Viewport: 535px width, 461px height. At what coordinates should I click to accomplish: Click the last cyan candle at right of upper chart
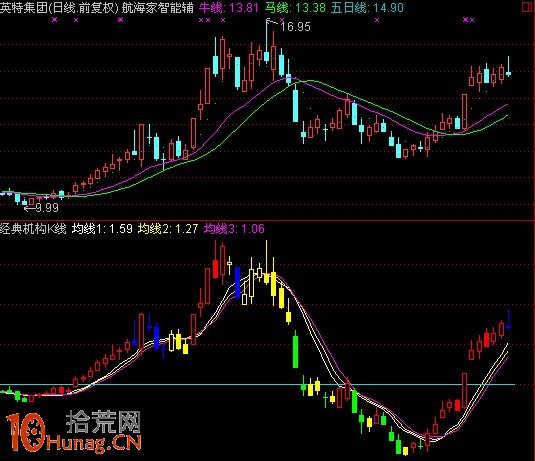click(x=508, y=67)
